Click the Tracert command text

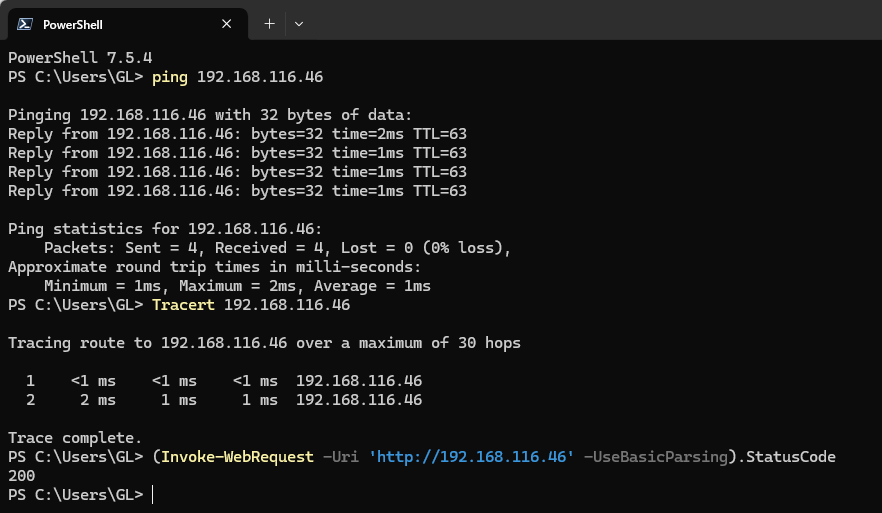(184, 305)
